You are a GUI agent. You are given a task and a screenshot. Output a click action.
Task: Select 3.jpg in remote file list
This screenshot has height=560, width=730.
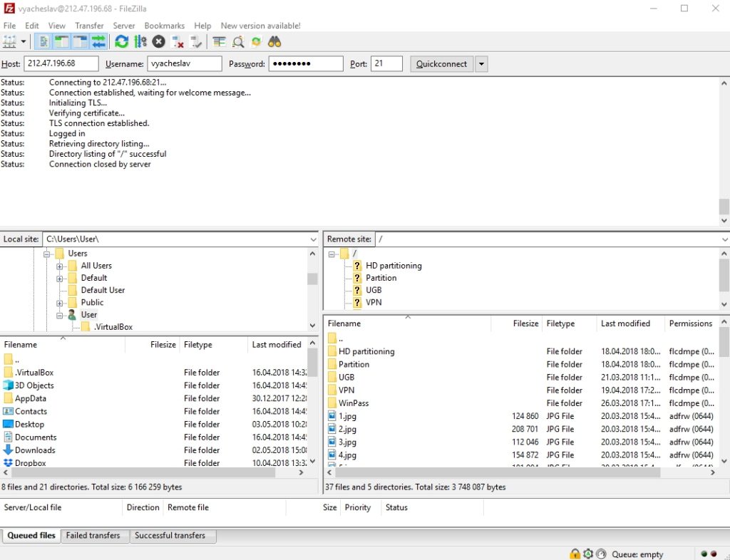(347, 442)
